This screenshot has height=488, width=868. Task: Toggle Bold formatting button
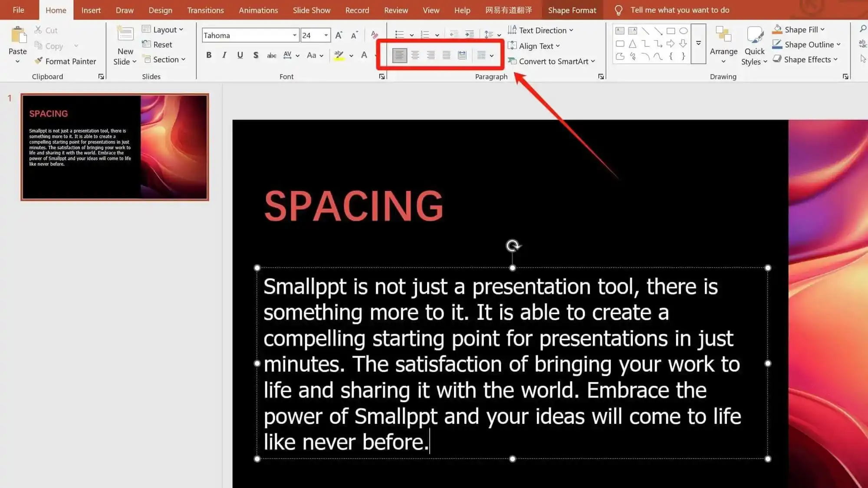coord(209,55)
